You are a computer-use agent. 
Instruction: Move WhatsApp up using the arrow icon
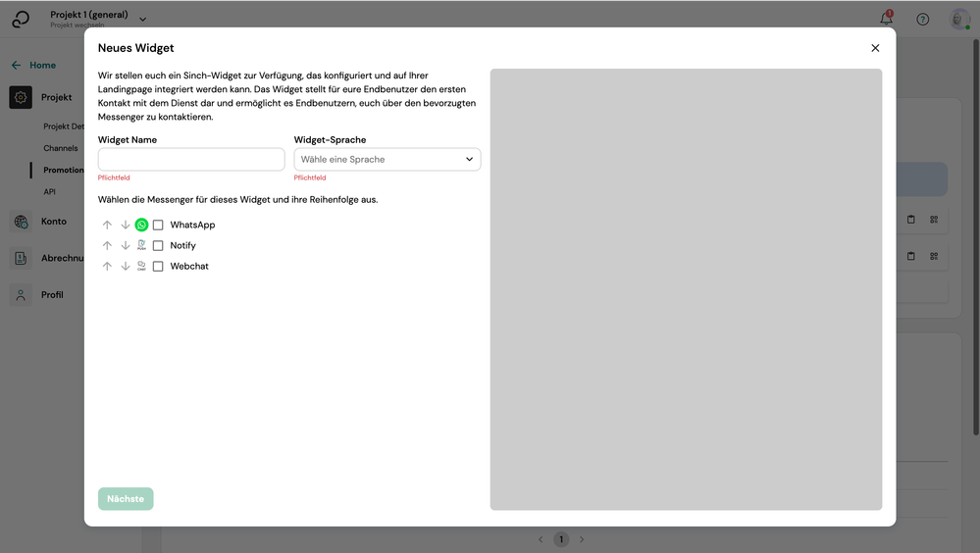(x=107, y=225)
